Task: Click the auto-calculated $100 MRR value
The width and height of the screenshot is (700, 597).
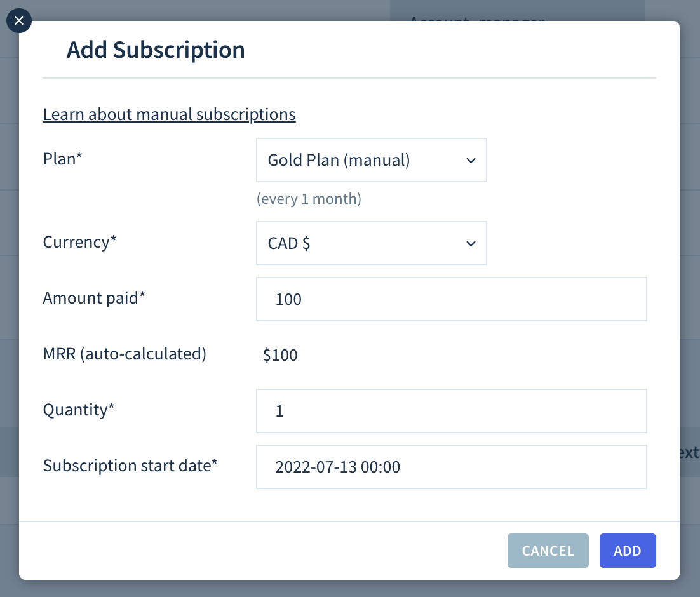Action: click(x=280, y=355)
